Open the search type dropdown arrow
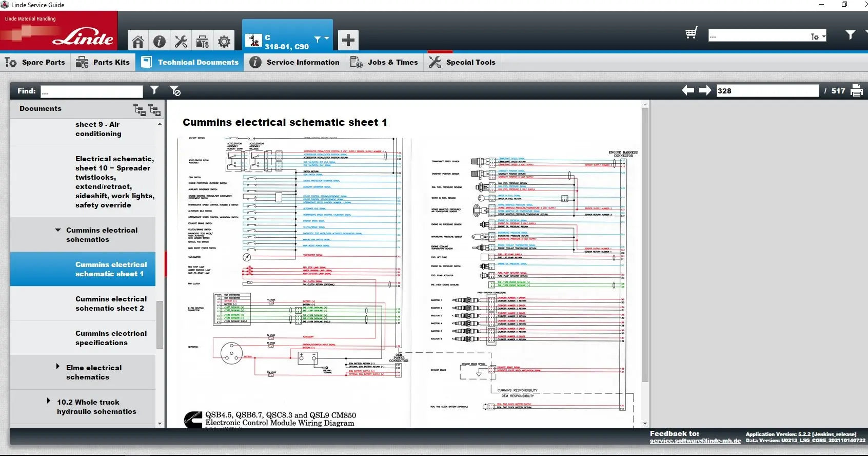The image size is (868, 456). pyautogui.click(x=824, y=36)
